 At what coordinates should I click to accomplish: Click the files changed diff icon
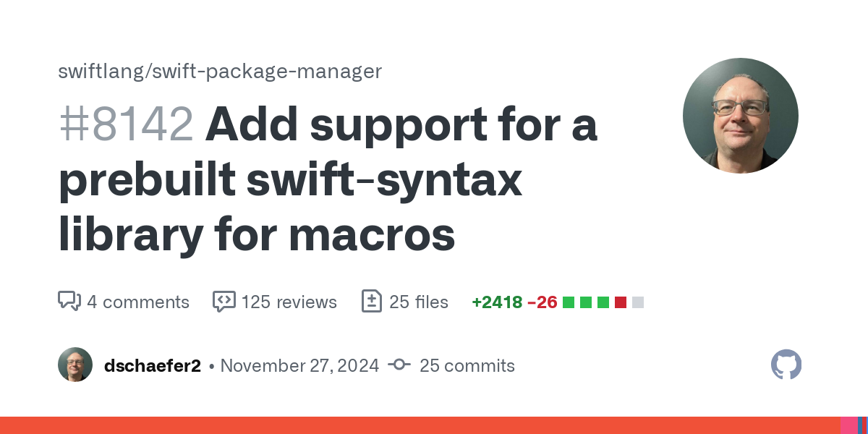coord(371,301)
